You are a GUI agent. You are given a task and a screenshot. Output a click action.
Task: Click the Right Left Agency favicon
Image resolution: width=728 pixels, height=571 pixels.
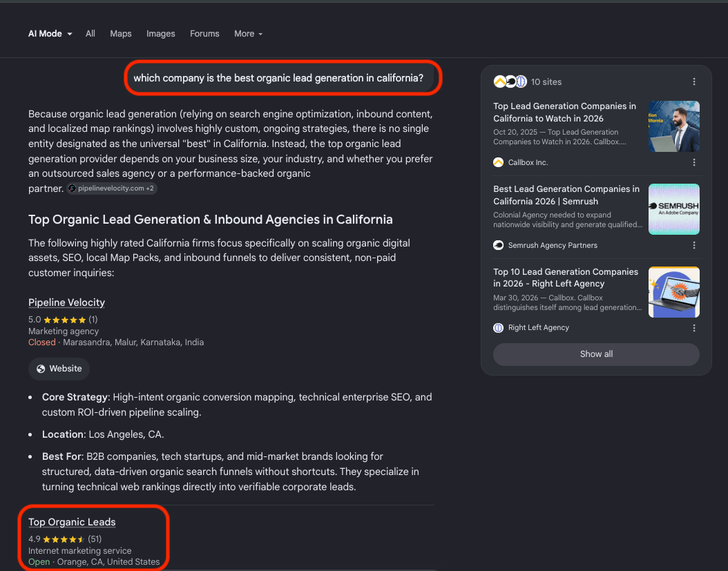coord(498,328)
